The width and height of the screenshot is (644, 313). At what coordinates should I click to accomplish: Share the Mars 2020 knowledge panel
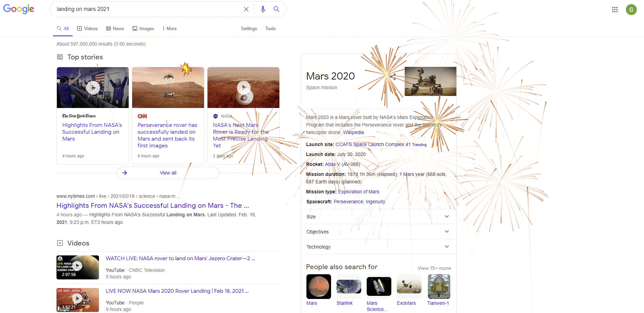pyautogui.click(x=393, y=77)
